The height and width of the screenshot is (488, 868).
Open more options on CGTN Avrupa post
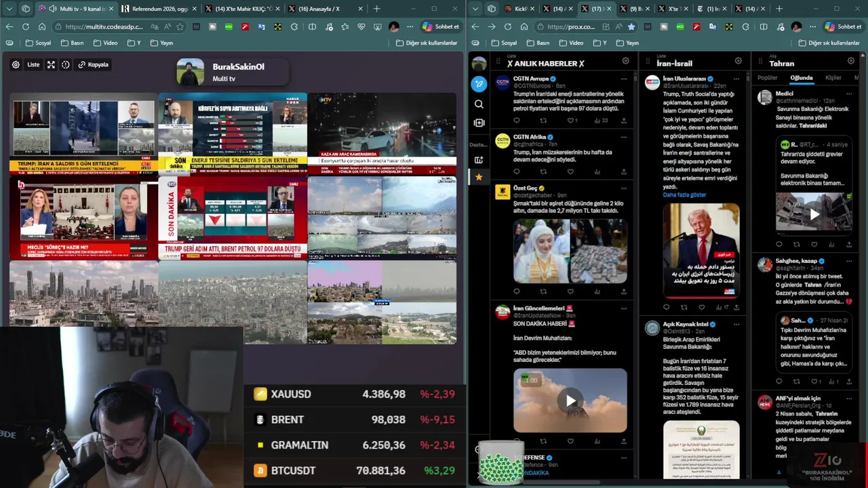623,79
